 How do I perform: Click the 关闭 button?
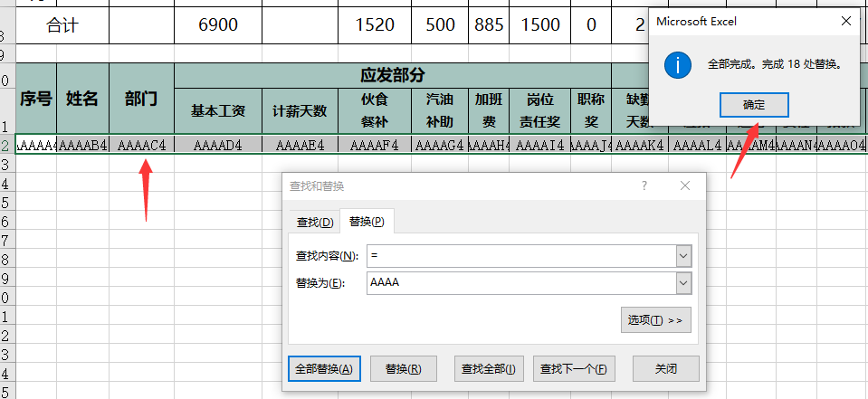click(665, 368)
